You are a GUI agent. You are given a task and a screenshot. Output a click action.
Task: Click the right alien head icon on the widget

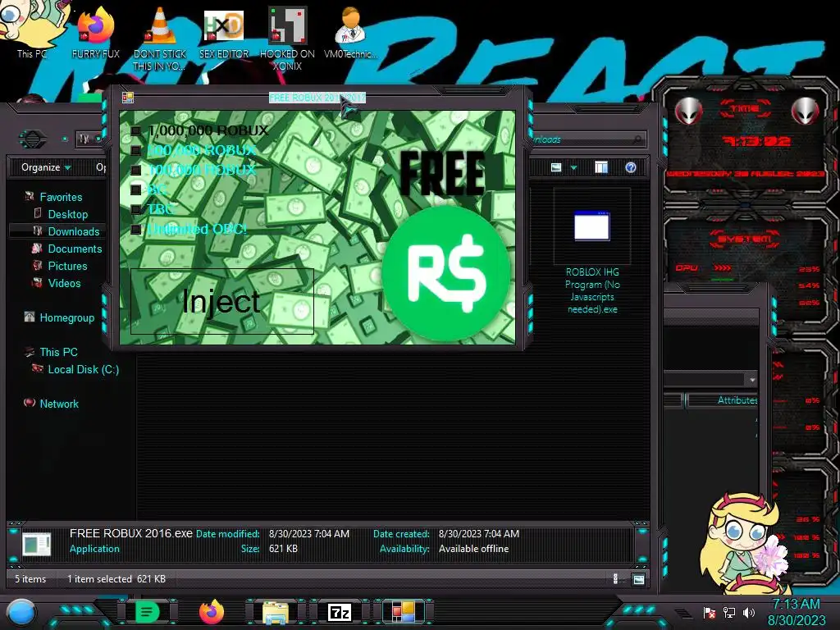pos(806,112)
